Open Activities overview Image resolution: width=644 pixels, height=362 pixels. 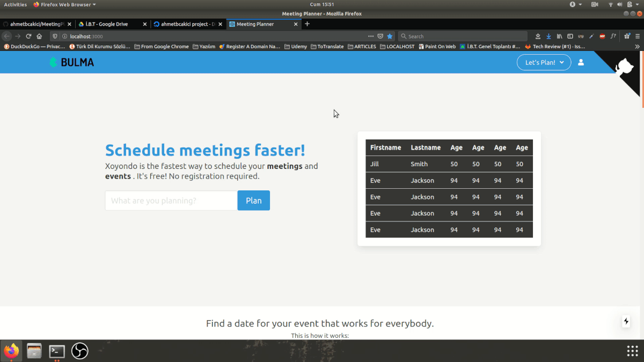click(x=16, y=4)
